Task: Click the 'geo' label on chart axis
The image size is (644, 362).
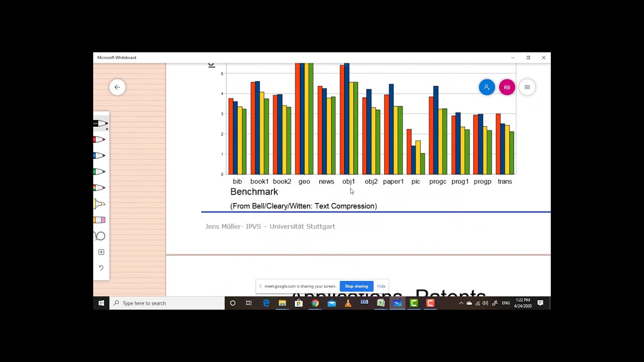Action: pos(304,182)
